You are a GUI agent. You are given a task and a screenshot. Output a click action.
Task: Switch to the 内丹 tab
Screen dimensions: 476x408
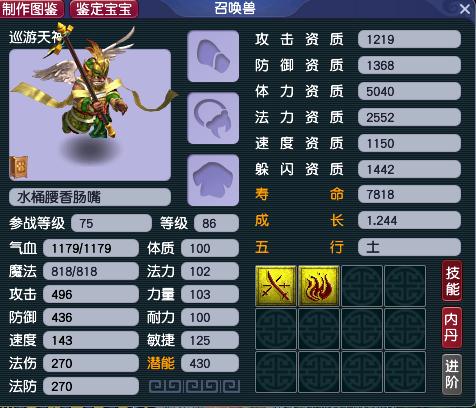coord(452,328)
